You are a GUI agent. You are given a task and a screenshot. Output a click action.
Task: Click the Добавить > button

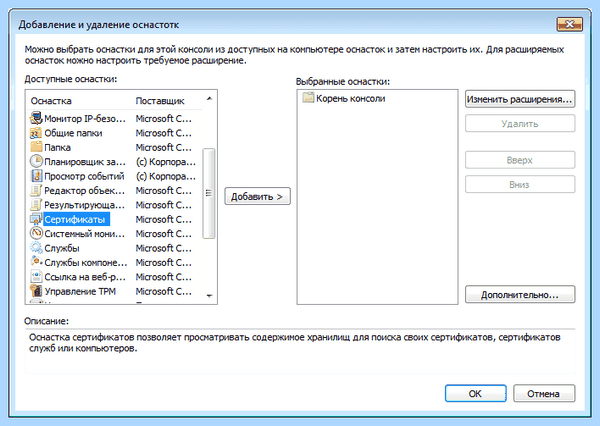click(x=257, y=196)
